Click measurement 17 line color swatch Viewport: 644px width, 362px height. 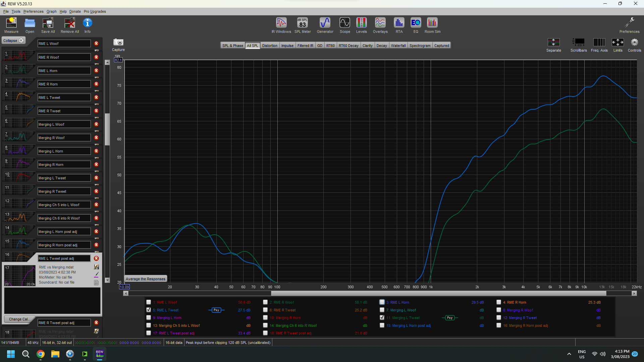pos(96,275)
